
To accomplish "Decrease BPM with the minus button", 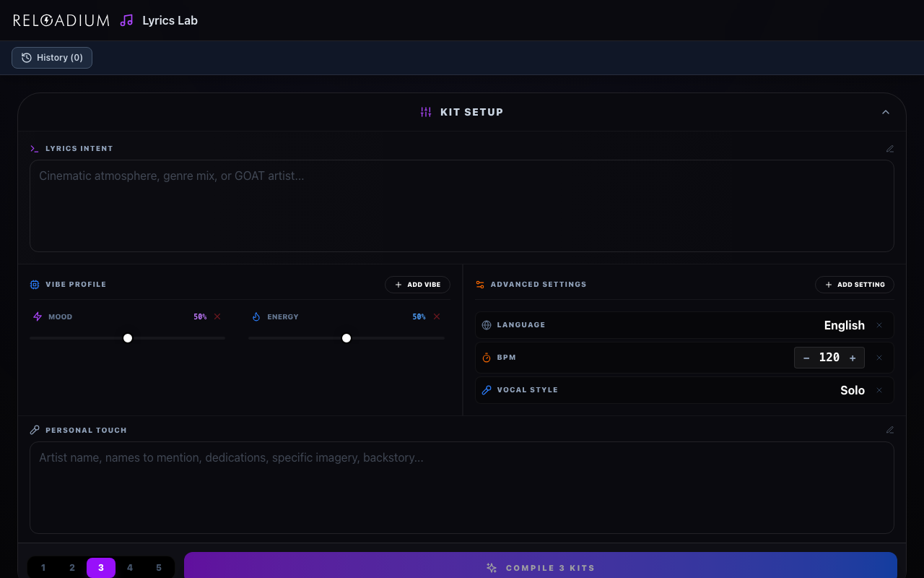I will pyautogui.click(x=806, y=358).
